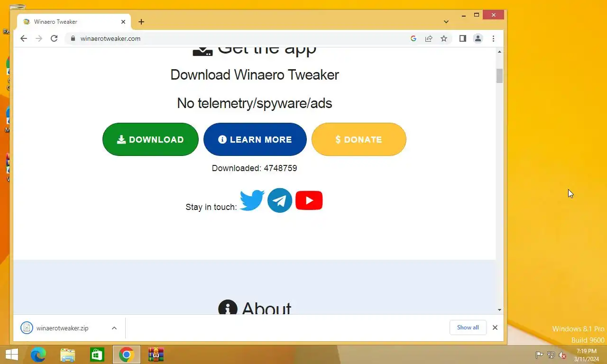Screen dimensions: 607x364
Task: View site information via padlock icon
Action: [x=73, y=38]
